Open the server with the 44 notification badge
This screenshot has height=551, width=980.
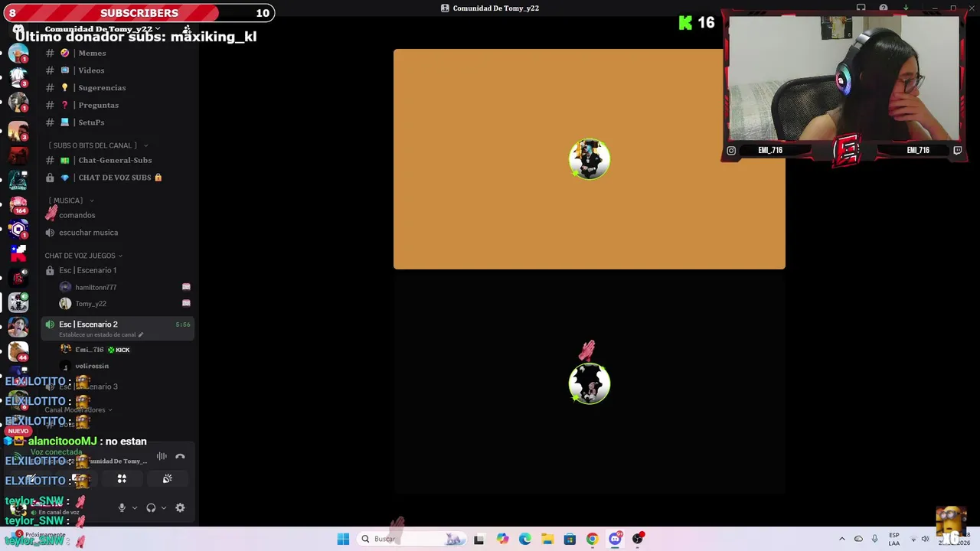pyautogui.click(x=18, y=351)
